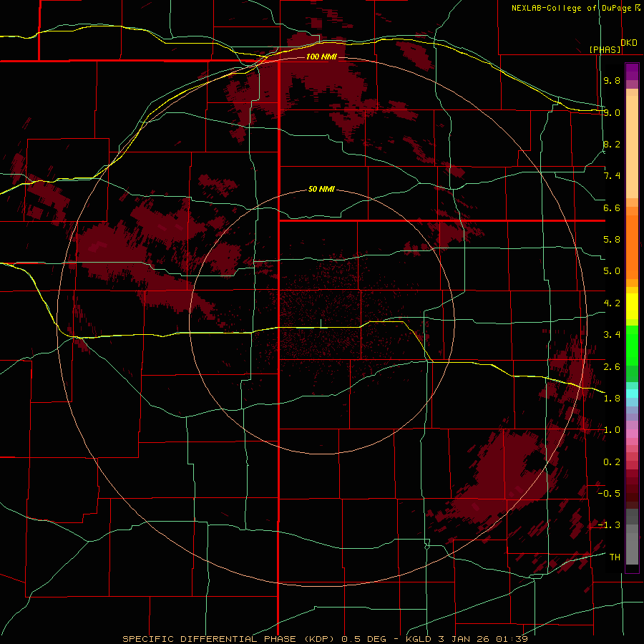The width and height of the screenshot is (644, 644).
Task: Pick the yellow segment of the color bar
Action: (x=632, y=306)
